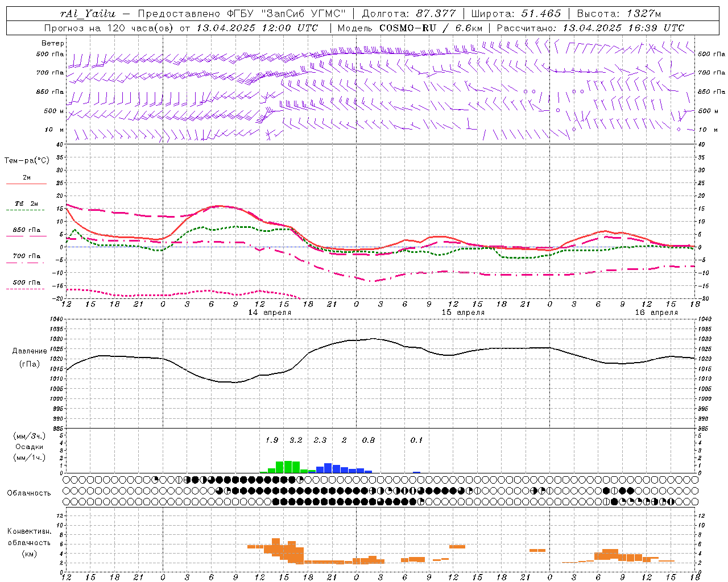Click the Прогноз на 120 часа(ов) text
The image size is (728, 582).
coord(110,28)
